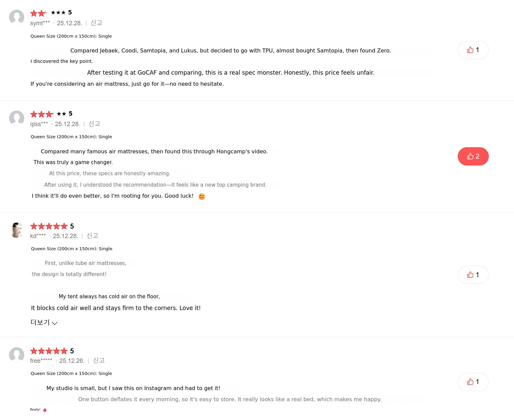514x420 pixels.
Task: Like the symt*** review with thumbs-up
Action: pyautogui.click(x=473, y=50)
